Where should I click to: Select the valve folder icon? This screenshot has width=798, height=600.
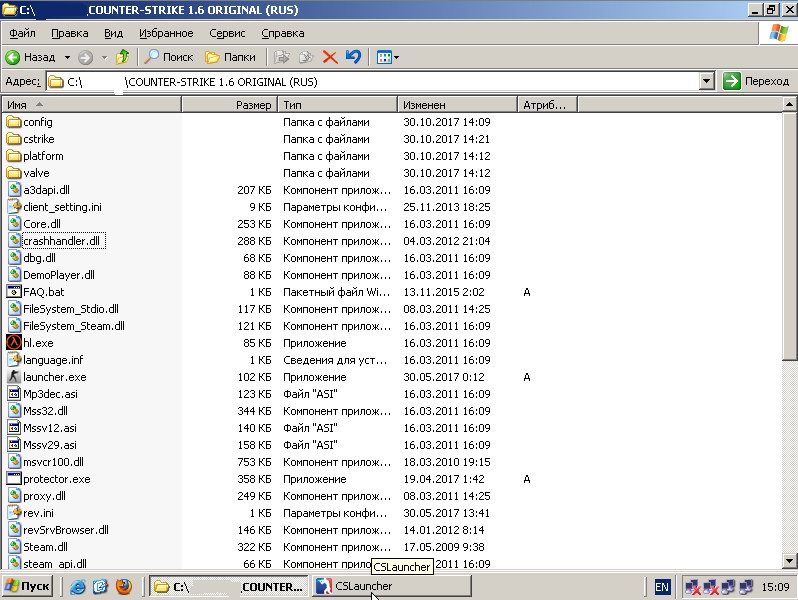click(14, 173)
